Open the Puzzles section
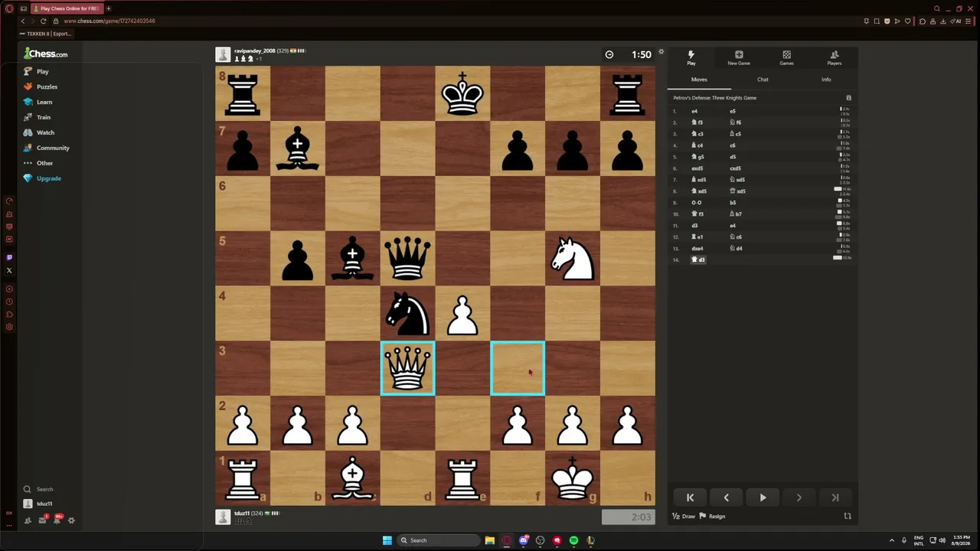 coord(41,86)
